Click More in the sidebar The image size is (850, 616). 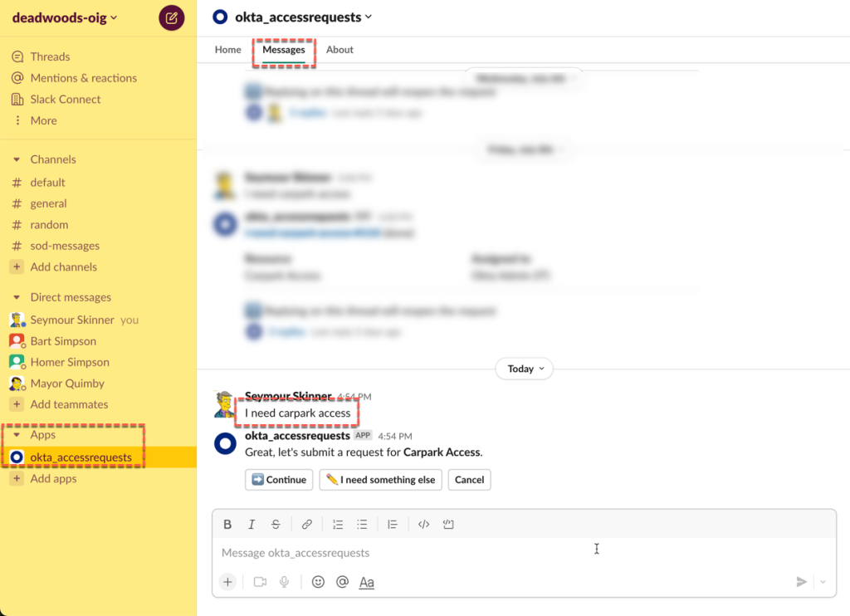tap(35, 120)
